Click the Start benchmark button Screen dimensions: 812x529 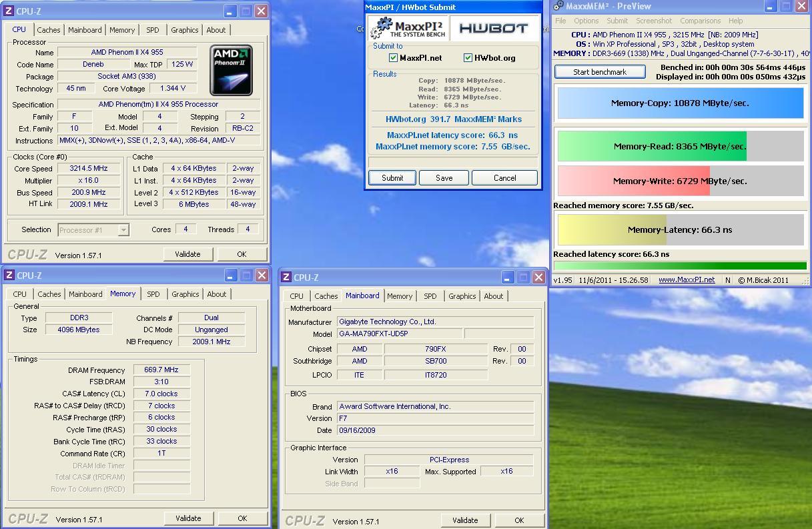click(x=600, y=72)
